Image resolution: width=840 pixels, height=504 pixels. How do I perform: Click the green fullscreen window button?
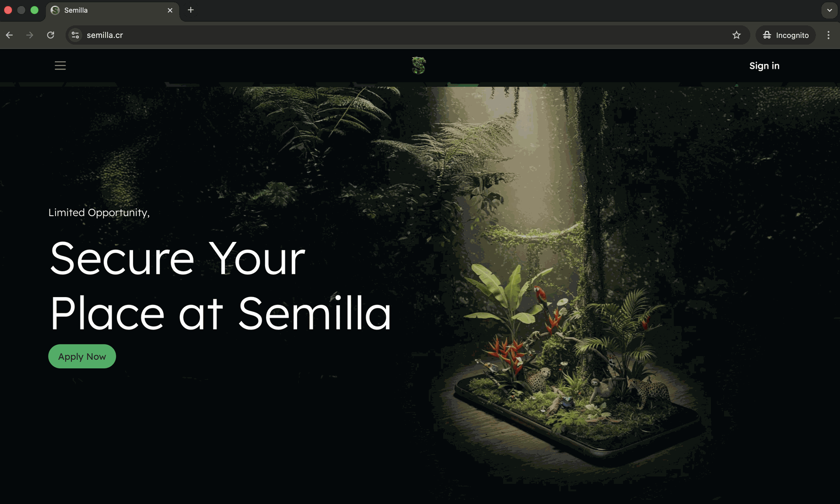[x=35, y=10]
